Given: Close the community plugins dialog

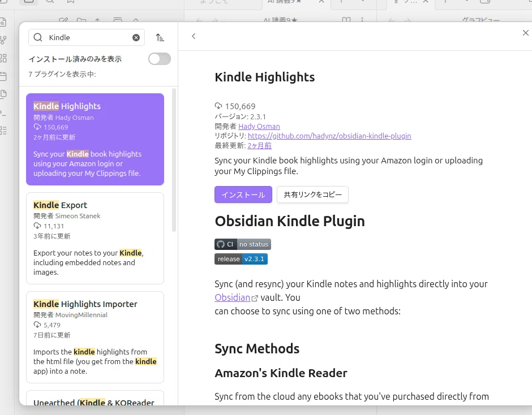Looking at the screenshot, I should [x=526, y=33].
